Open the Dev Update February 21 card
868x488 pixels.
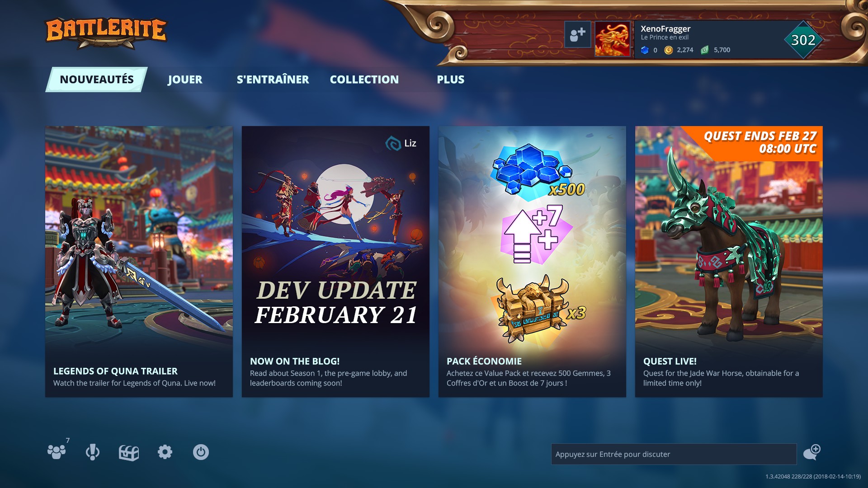tap(335, 262)
